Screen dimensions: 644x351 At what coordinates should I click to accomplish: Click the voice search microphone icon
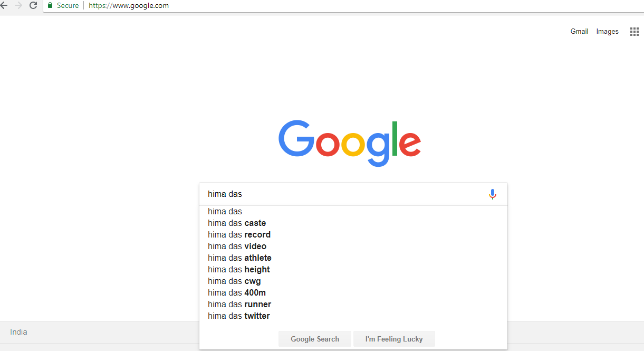(492, 194)
